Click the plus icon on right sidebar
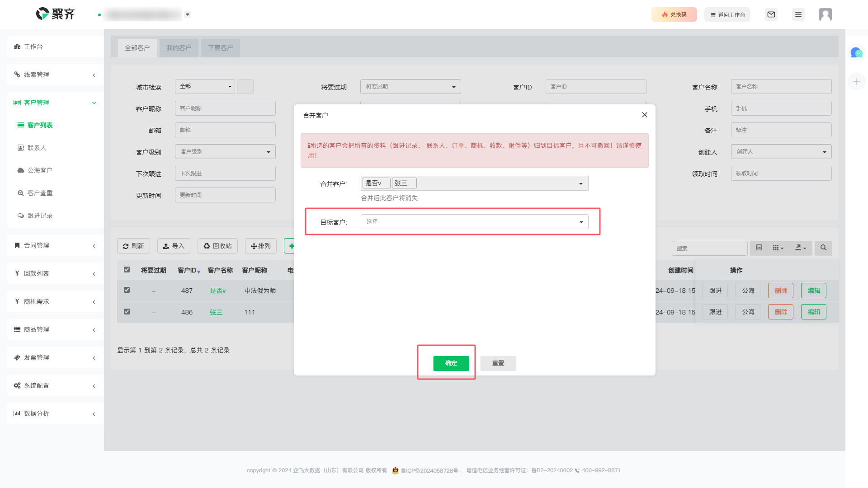 click(856, 81)
